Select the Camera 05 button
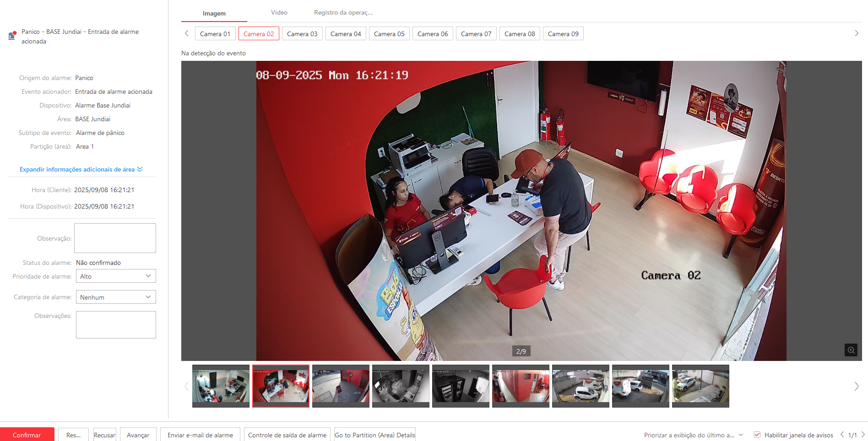The height and width of the screenshot is (441, 868). coord(389,34)
